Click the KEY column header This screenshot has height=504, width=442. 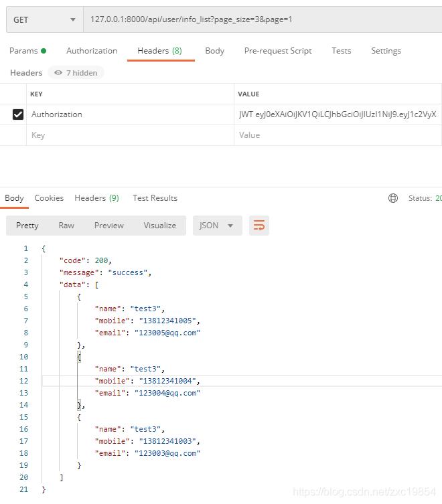point(36,94)
